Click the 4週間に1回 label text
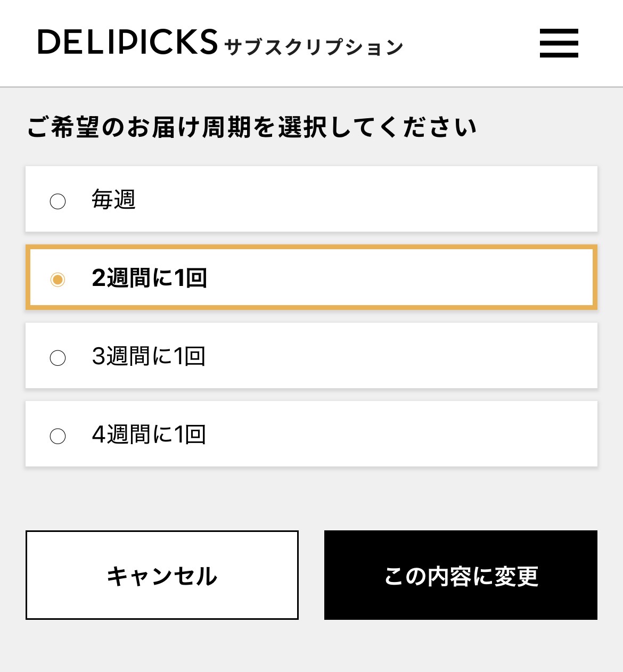 (149, 435)
